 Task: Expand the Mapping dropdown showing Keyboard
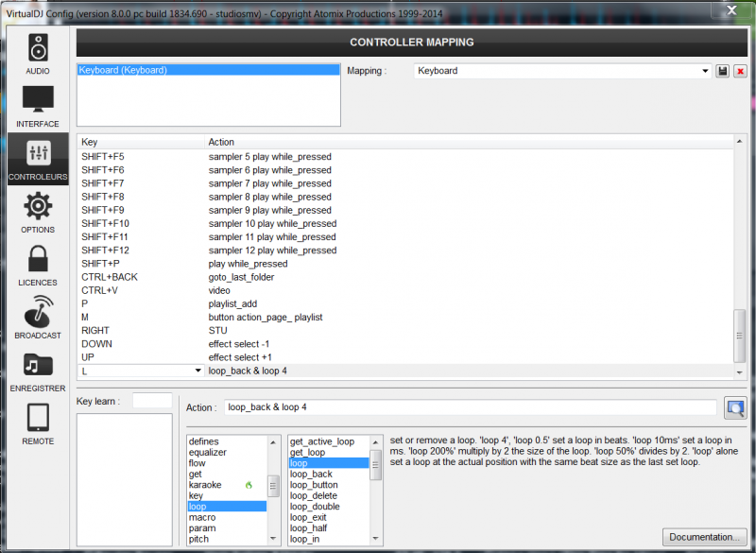pos(705,71)
